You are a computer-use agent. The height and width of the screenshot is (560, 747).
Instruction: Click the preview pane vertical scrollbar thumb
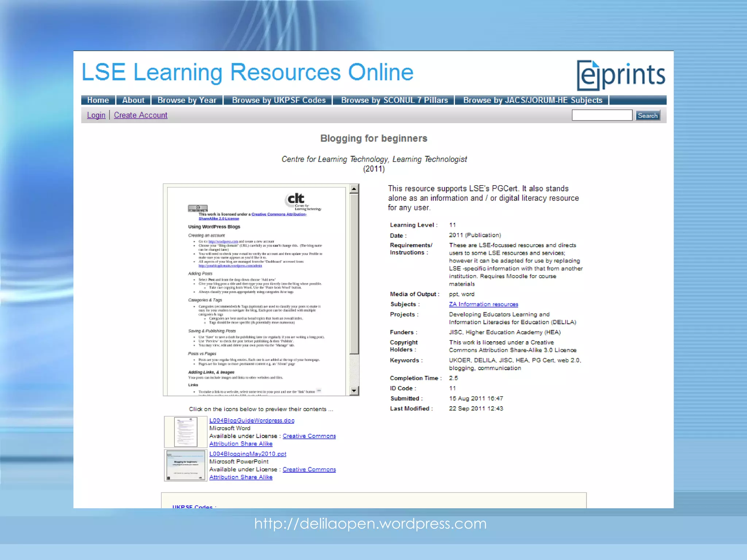tap(354, 273)
